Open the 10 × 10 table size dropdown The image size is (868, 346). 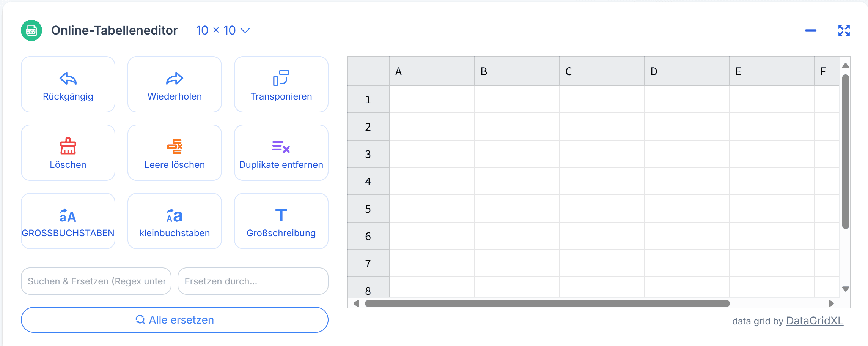tap(223, 30)
